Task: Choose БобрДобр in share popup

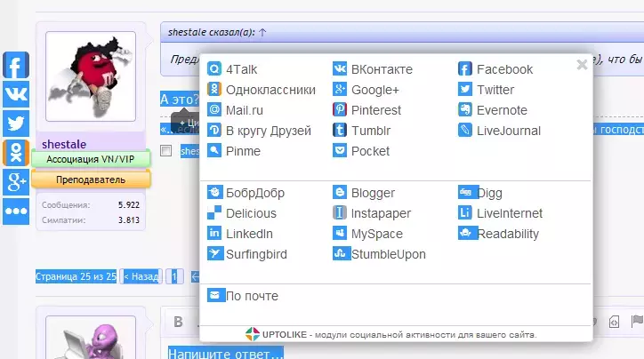Action: point(246,193)
